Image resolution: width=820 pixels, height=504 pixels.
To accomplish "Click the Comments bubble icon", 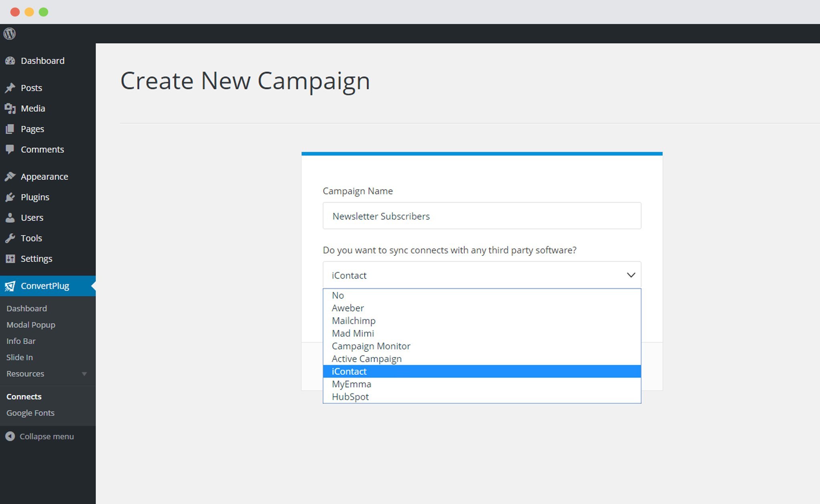I will click(x=10, y=149).
